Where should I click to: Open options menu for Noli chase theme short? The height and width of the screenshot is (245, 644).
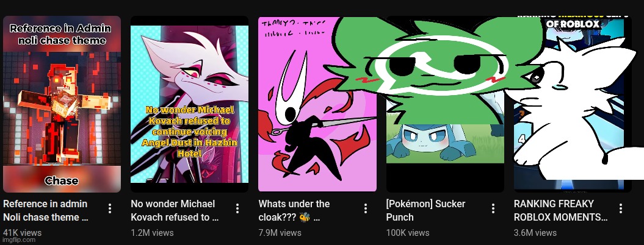point(110,208)
